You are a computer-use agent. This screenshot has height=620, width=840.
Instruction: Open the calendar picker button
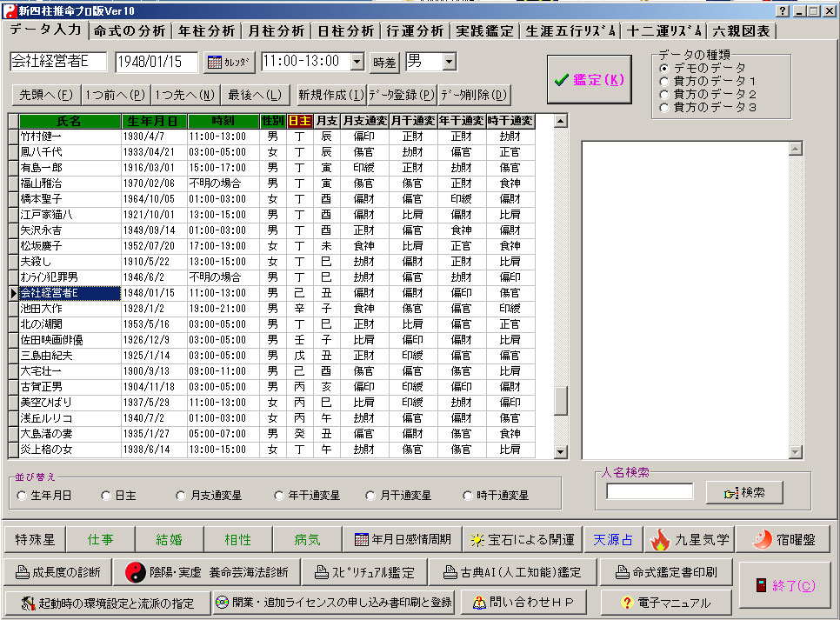point(229,62)
